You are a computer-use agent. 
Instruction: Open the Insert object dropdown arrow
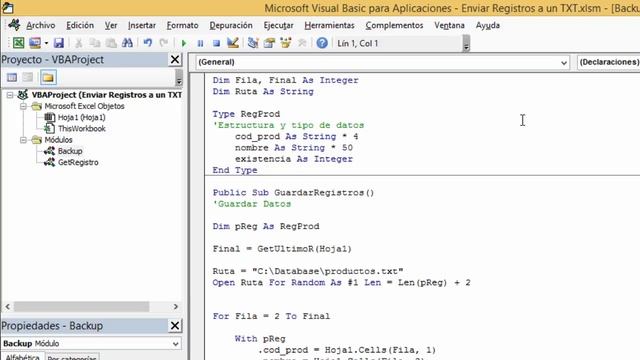tap(46, 43)
